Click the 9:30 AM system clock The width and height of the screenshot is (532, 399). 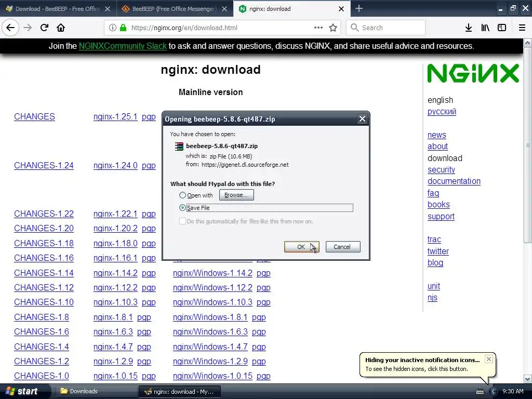pyautogui.click(x=513, y=392)
